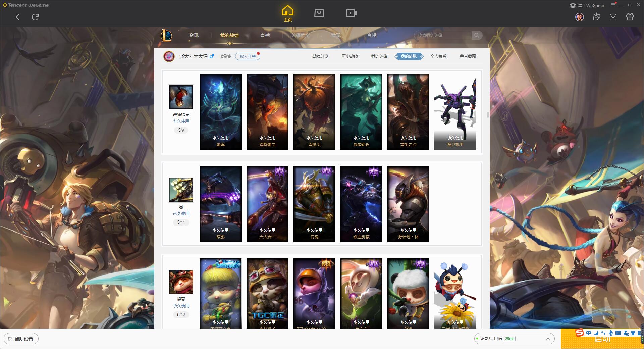
Task: Refresh the page with the reload icon
Action: [35, 17]
